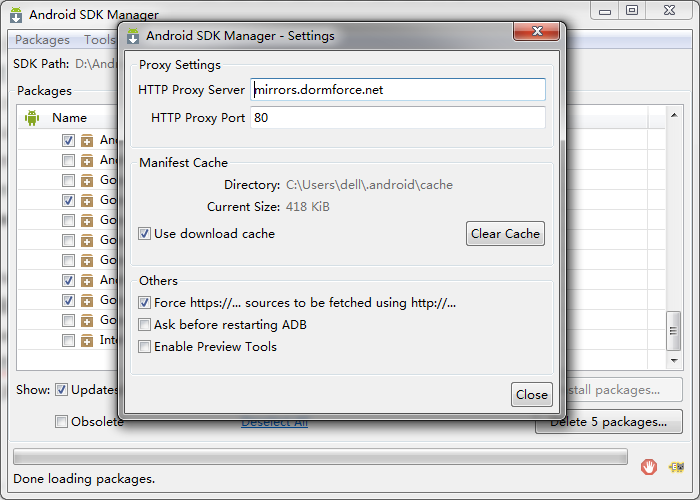Open the Tools menu in SDK Manager
This screenshot has height=500, width=700.
click(100, 40)
